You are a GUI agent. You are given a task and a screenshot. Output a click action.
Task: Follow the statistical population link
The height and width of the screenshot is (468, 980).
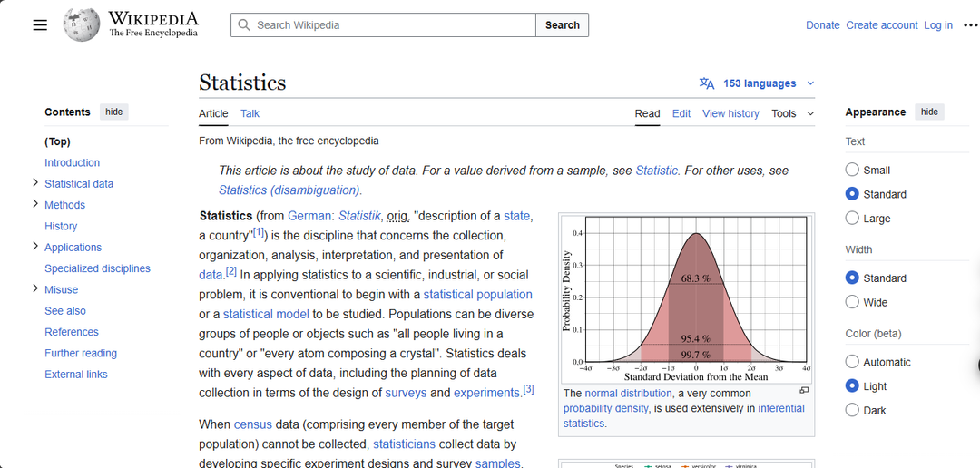(x=477, y=295)
